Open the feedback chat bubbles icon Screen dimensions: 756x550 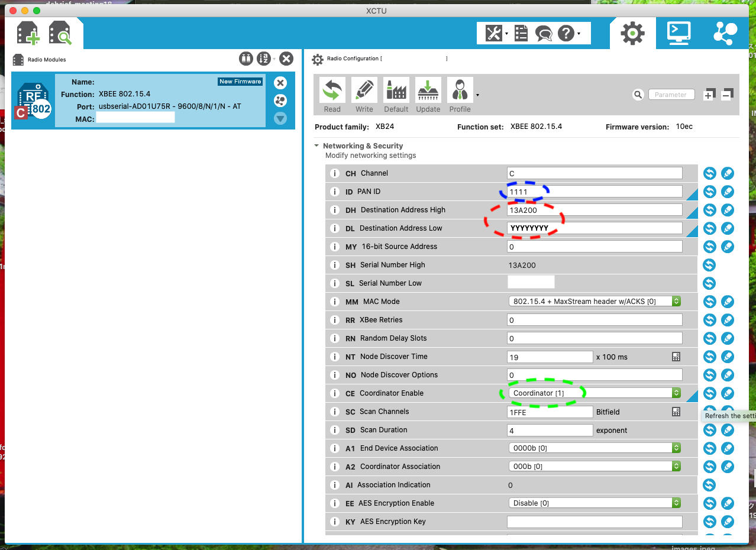[544, 34]
